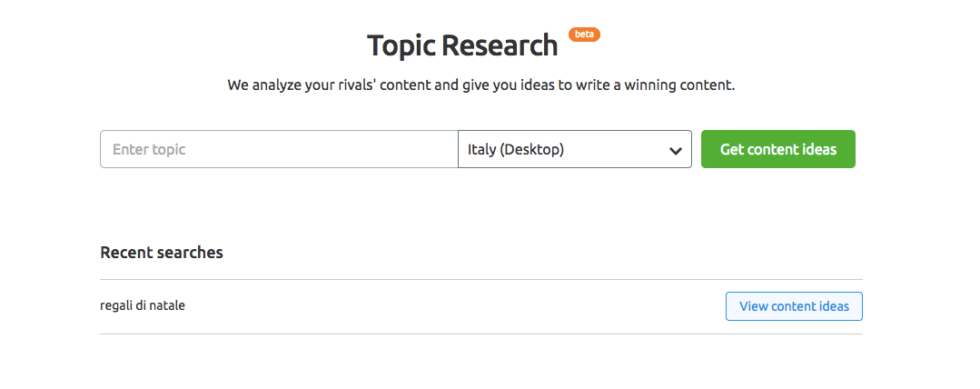The image size is (980, 389).
Task: Click into the Enter topic field
Action: coord(279,149)
